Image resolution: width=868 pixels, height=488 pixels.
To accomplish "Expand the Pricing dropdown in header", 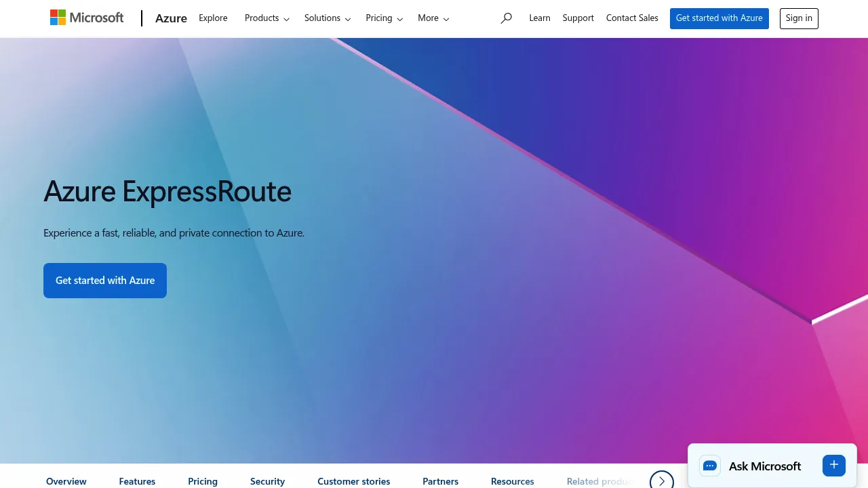I will pyautogui.click(x=384, y=18).
